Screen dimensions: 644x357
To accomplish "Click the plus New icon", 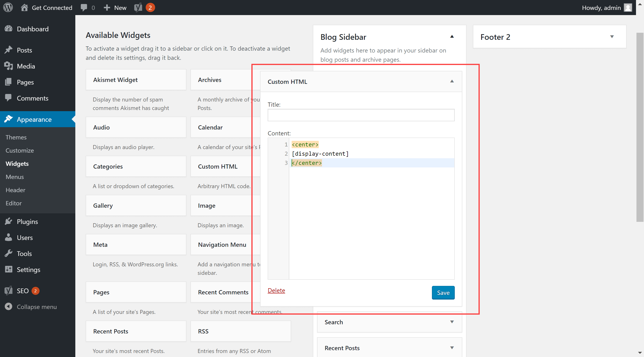I will point(107,8).
